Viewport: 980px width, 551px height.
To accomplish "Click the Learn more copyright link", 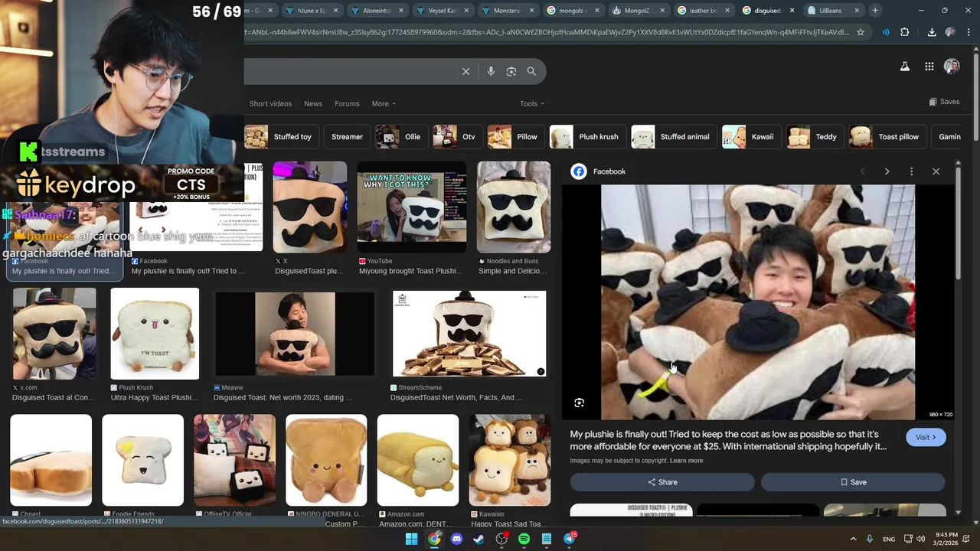I will click(x=686, y=461).
